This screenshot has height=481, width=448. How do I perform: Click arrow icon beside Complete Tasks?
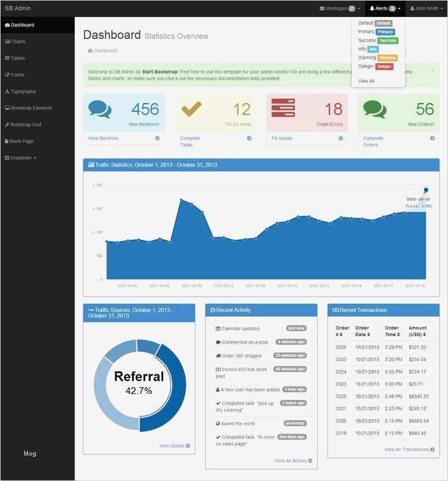249,138
